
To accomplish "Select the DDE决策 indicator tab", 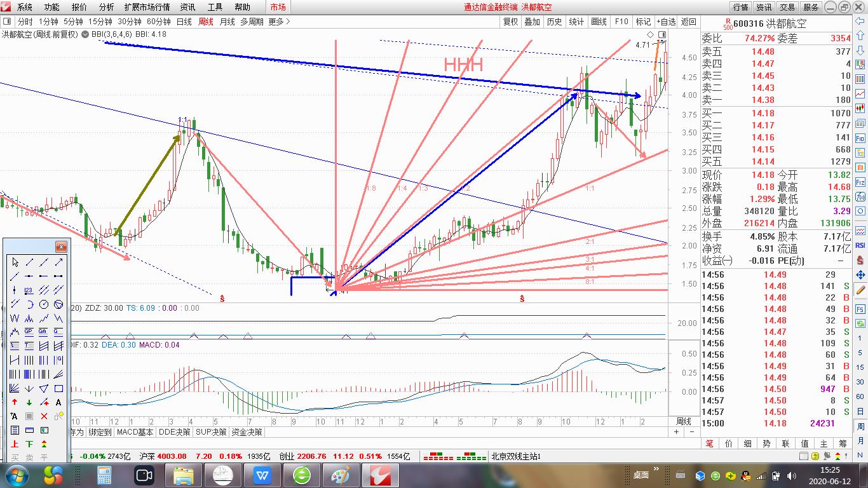I will coord(175,432).
